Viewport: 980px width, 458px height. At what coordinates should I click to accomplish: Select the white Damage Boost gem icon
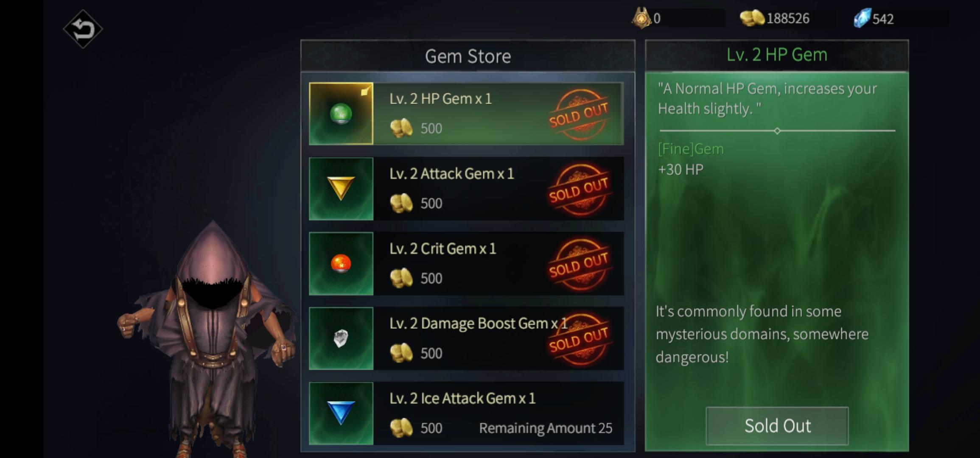coord(341,338)
